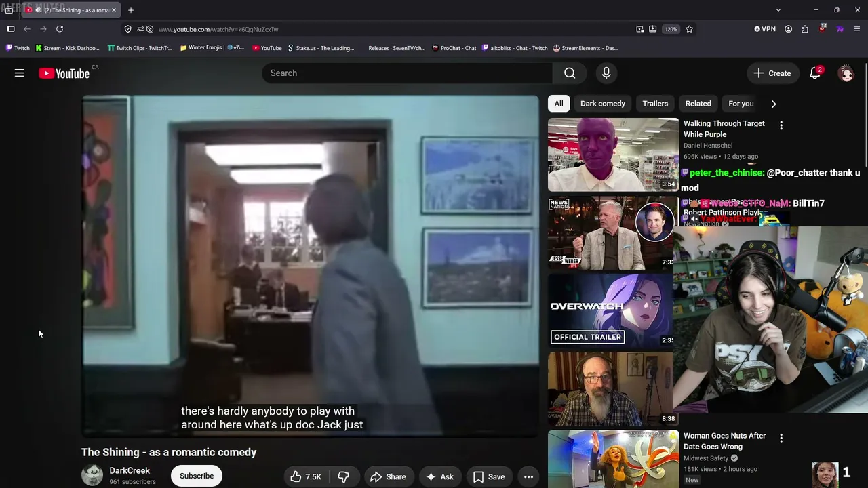Open options for Walking Through Target video
The width and height of the screenshot is (868, 488).
point(781,125)
